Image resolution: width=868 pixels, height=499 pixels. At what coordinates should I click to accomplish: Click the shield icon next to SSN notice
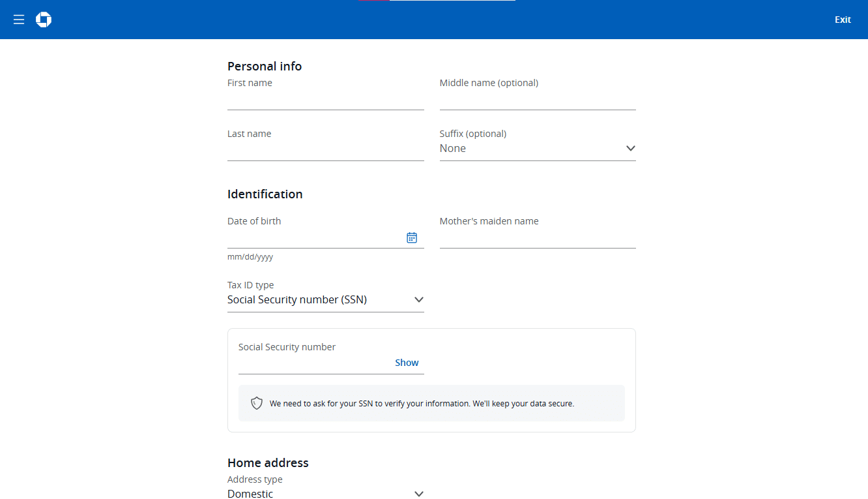tap(256, 402)
